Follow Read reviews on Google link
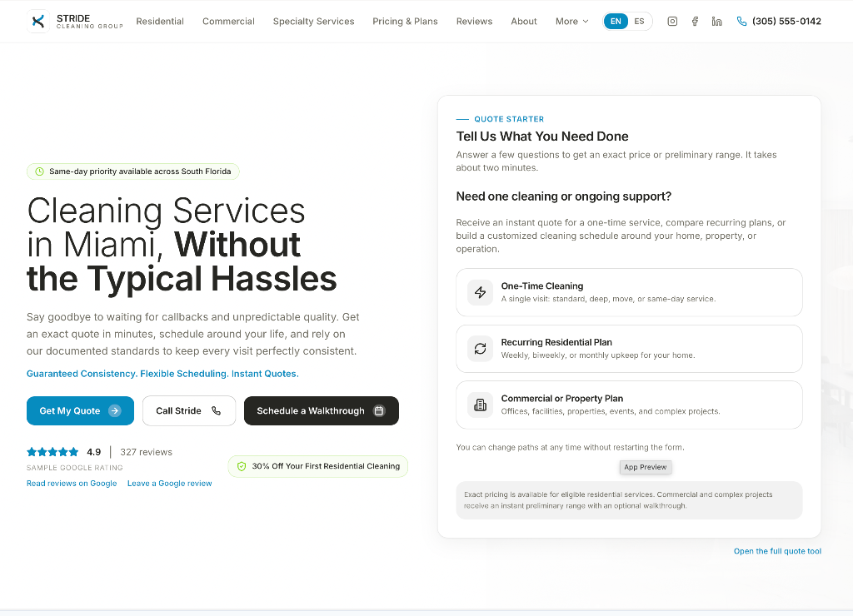The height and width of the screenshot is (616, 853). pos(72,484)
